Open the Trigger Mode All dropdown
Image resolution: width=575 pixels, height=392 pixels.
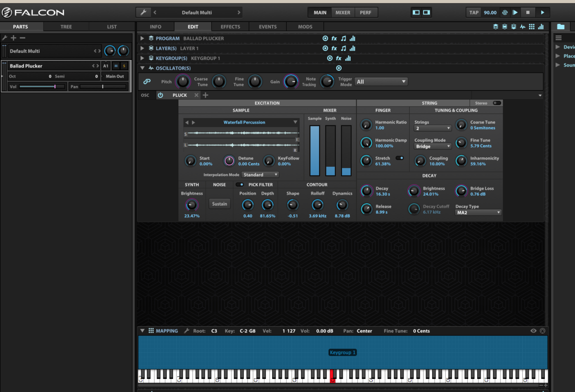pos(381,82)
